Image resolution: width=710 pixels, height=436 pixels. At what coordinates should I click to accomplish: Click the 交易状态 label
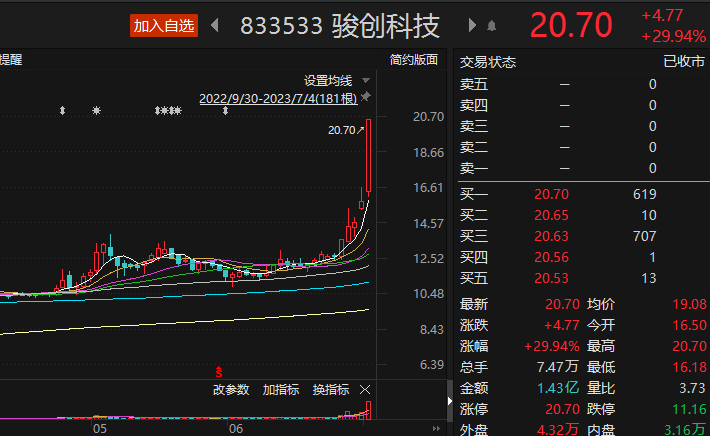(488, 62)
